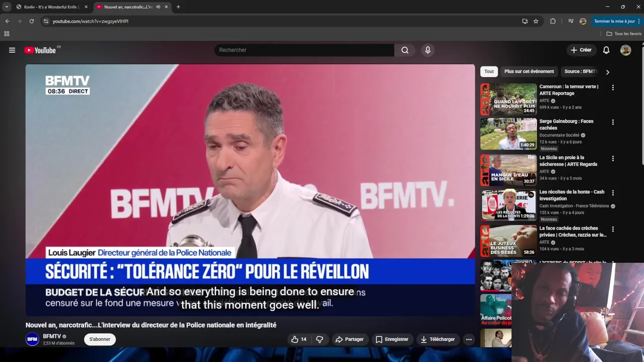The width and height of the screenshot is (644, 362).
Task: Open the Chrome profile avatar
Action: [583, 21]
